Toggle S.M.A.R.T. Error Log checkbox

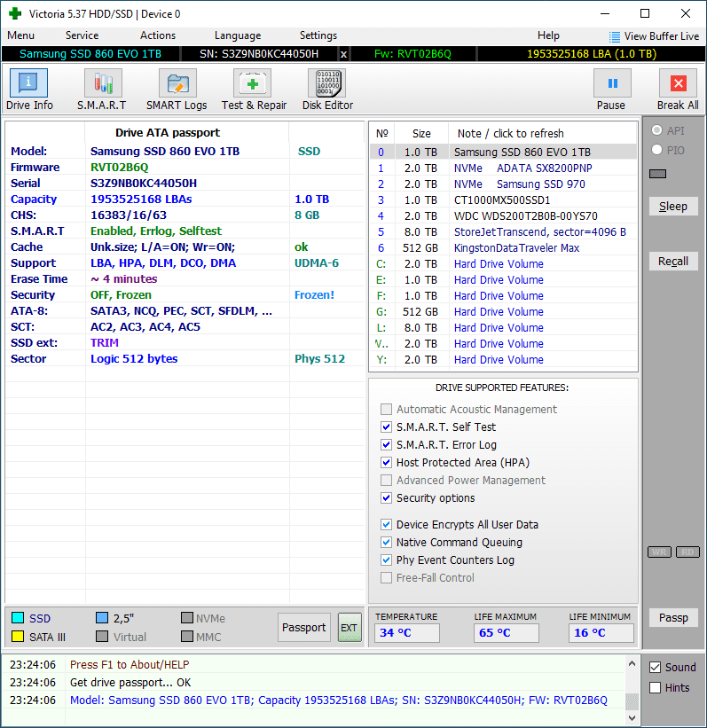pos(386,444)
